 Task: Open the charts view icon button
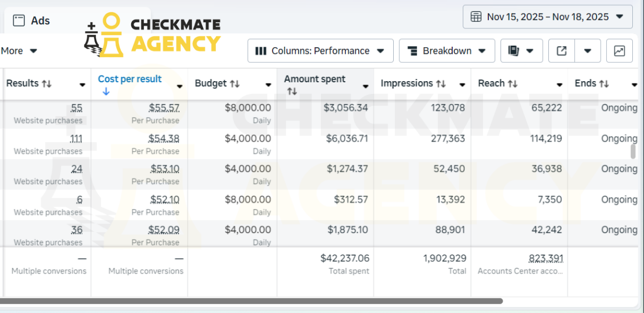click(620, 51)
